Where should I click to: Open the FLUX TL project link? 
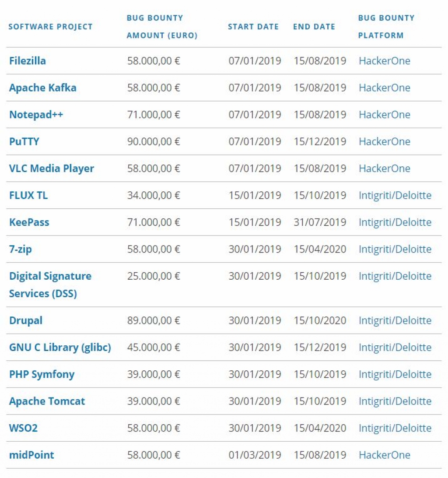coord(28,195)
